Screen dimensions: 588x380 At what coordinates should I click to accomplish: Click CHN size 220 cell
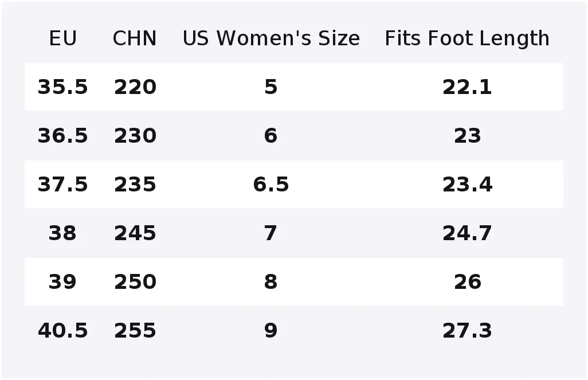pos(135,87)
